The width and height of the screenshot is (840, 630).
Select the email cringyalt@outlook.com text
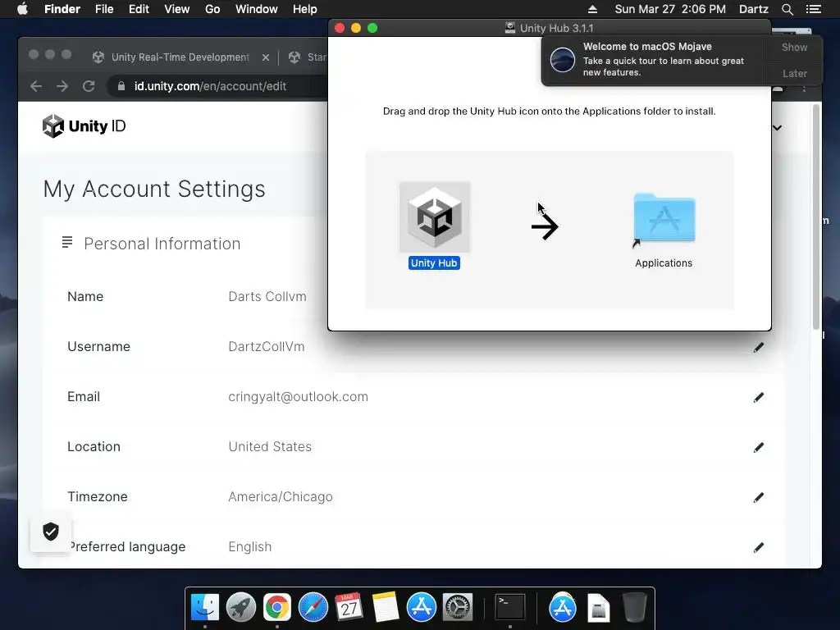(298, 397)
